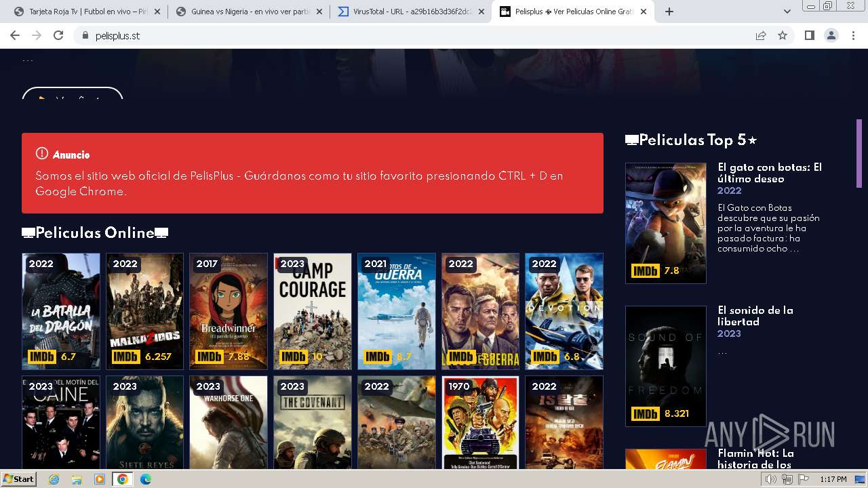Click the Anuncio alert icon
This screenshot has width=868, height=488.
point(42,154)
